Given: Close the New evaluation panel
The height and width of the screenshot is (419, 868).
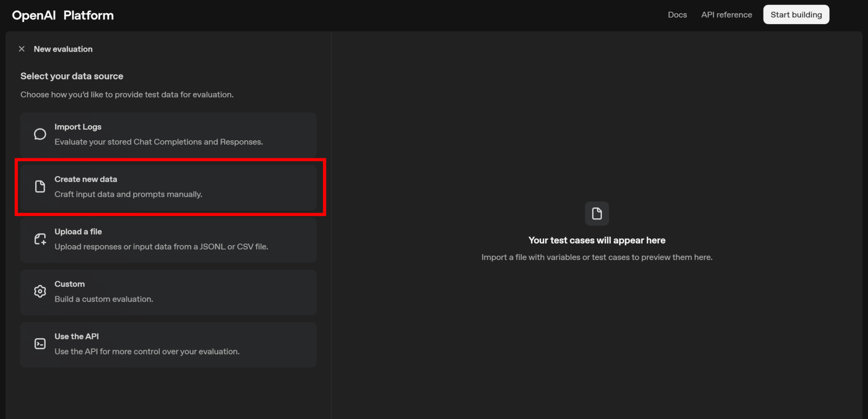Looking at the screenshot, I should click(x=22, y=49).
